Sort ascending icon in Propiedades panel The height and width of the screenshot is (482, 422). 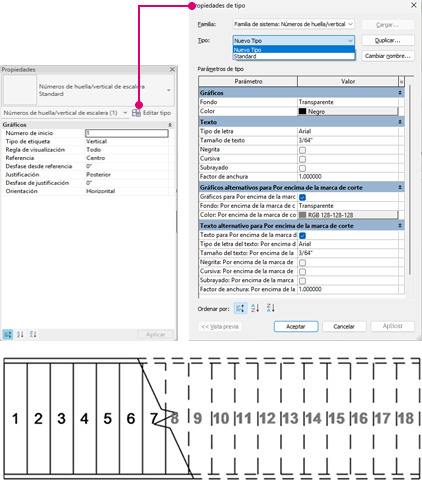tap(20, 334)
